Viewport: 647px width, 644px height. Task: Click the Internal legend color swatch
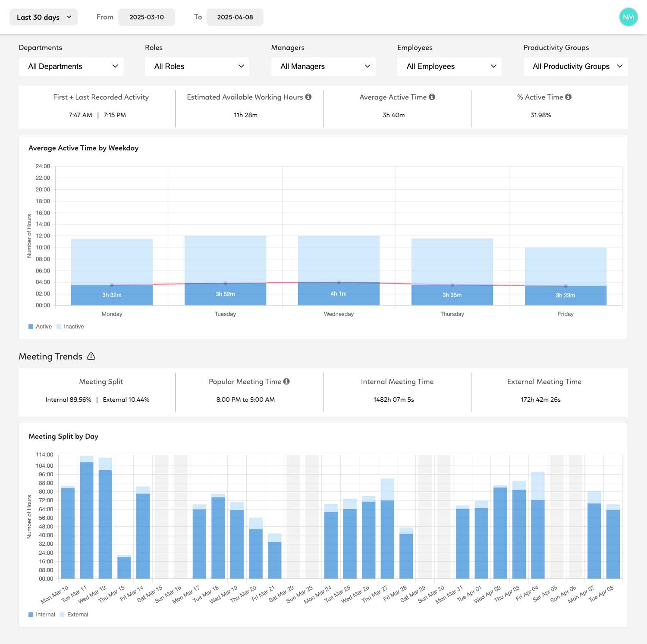click(x=31, y=614)
